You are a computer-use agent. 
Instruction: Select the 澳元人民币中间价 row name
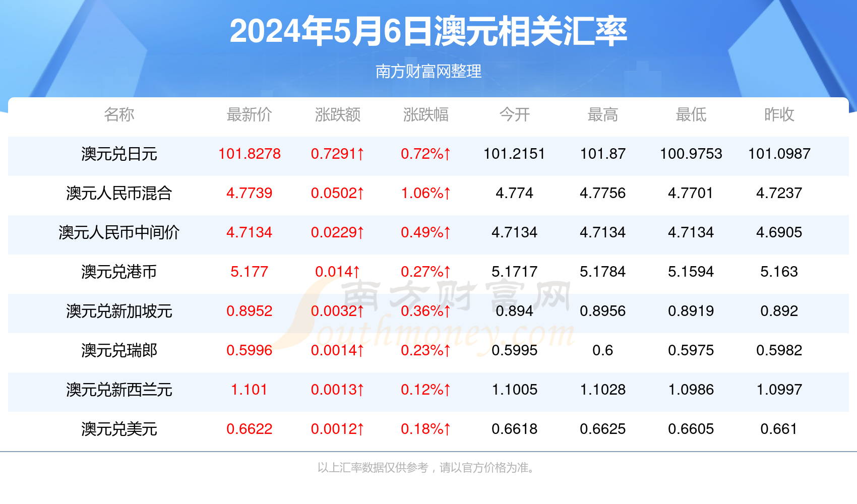click(119, 232)
